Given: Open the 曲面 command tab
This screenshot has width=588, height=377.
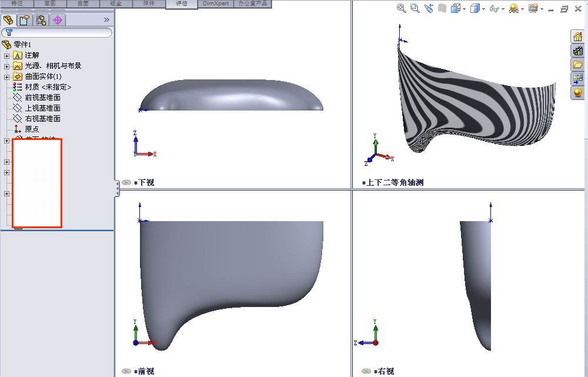Looking at the screenshot, I should tap(83, 4).
